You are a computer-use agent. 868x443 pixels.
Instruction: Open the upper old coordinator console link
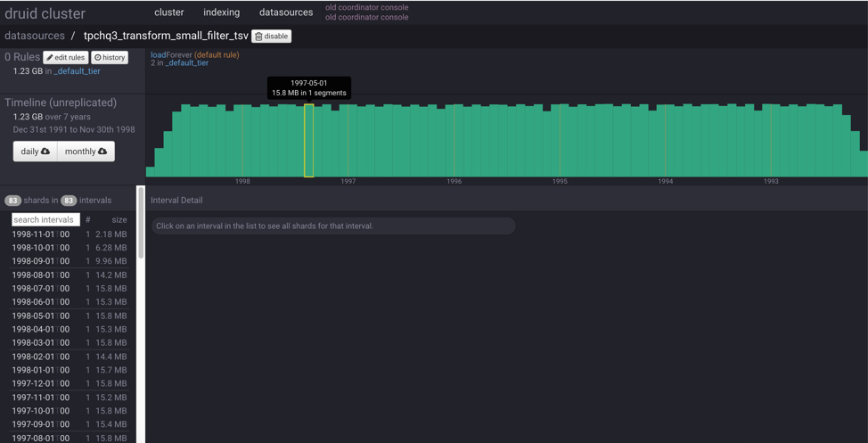point(366,7)
